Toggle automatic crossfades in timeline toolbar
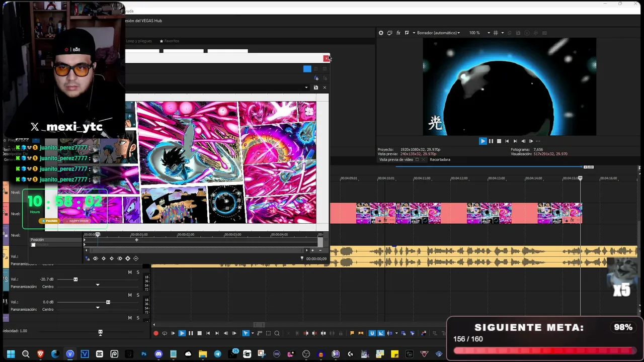The image size is (644, 362). (381, 333)
